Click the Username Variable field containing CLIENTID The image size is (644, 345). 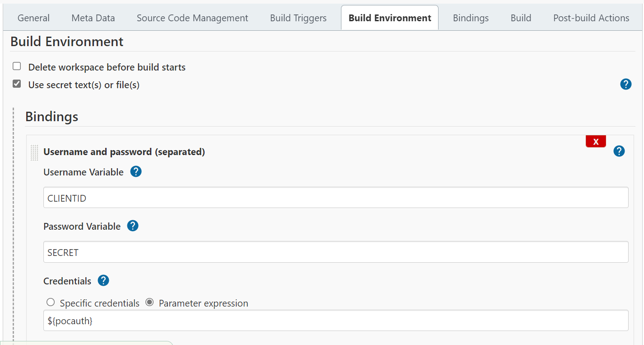coord(336,198)
